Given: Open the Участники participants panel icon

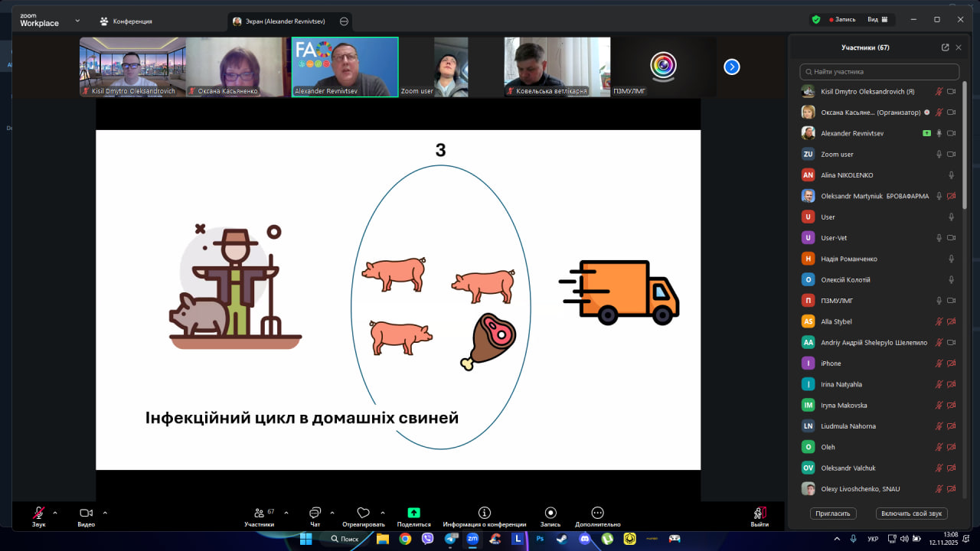Looking at the screenshot, I should pos(259,513).
